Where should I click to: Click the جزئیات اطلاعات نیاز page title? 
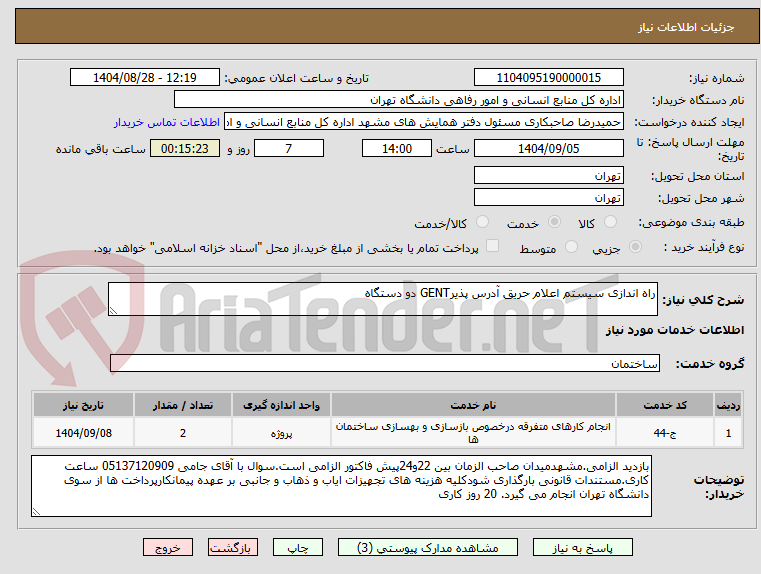point(686,27)
